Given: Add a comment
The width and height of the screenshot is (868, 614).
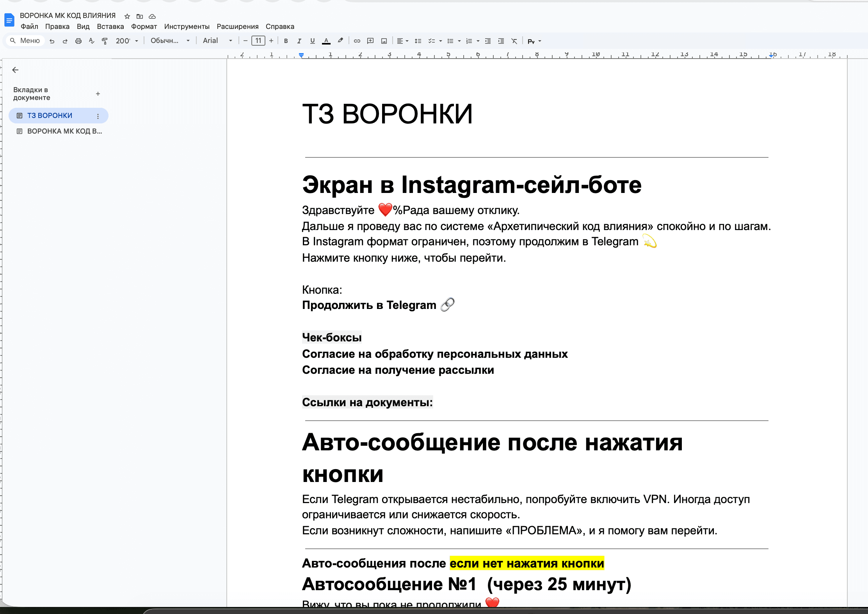Looking at the screenshot, I should coord(371,41).
